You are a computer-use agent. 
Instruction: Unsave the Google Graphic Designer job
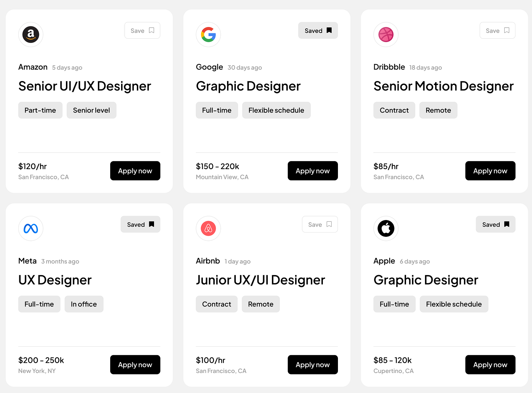(318, 31)
